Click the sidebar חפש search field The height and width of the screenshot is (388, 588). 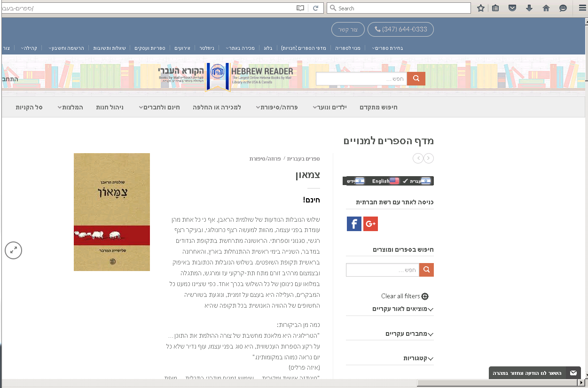(x=383, y=270)
